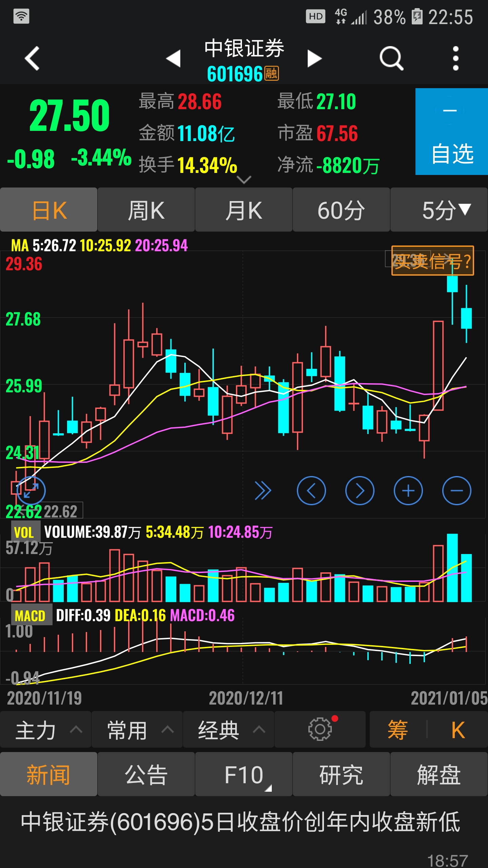This screenshot has height=868, width=488.
Task: Tap DIFF:0.39 MACD readout
Action: pyautogui.click(x=83, y=615)
